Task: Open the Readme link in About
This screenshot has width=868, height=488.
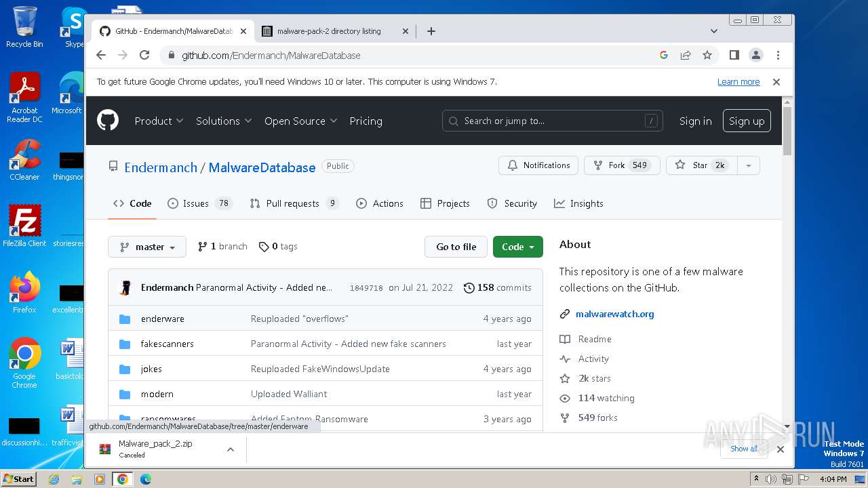Action: [x=595, y=339]
